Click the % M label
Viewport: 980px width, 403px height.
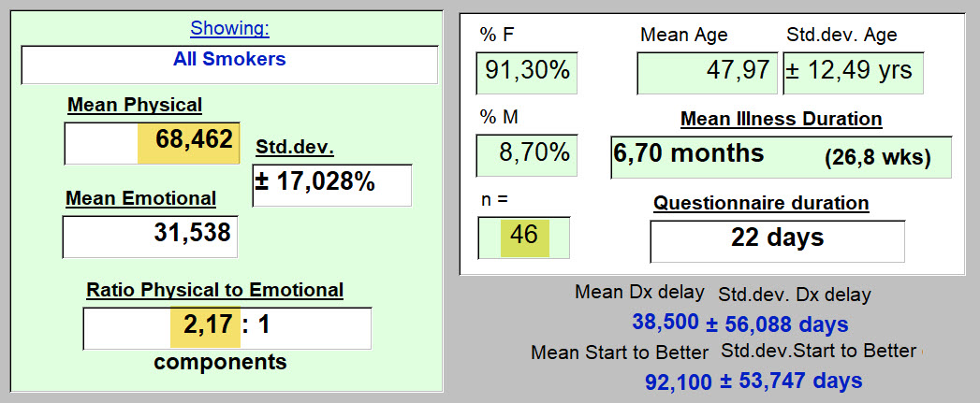point(498,117)
